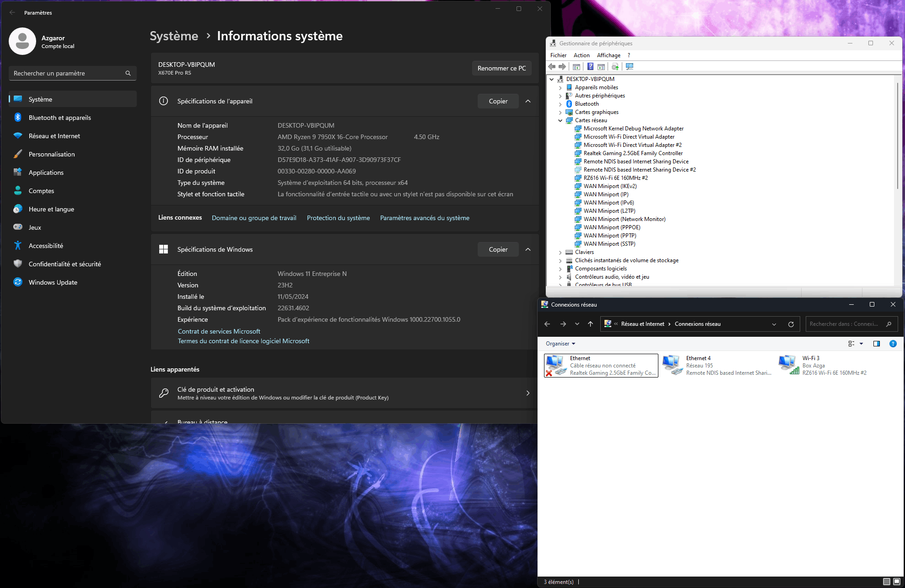This screenshot has height=588, width=905.
Task: Click the back arrow in Device Manager toolbar
Action: click(552, 67)
